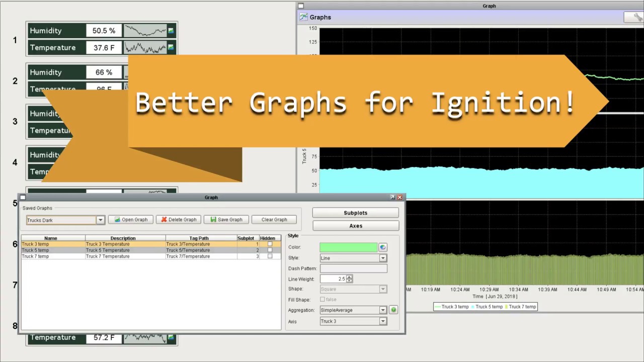Click the 57.2 F temperature value
This screenshot has height=362, width=644.
(x=104, y=337)
